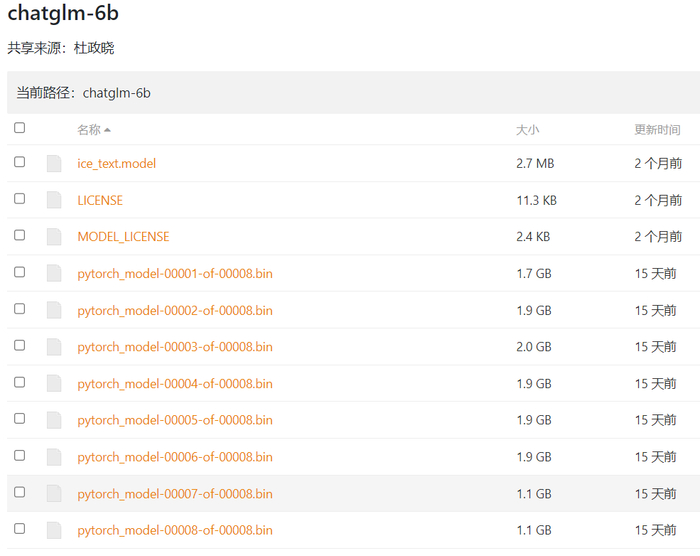Screen dimensions: 700x556
Task: Click the file icon beside pytorch_model-00004-of-00008.bin
Action: pyautogui.click(x=54, y=384)
